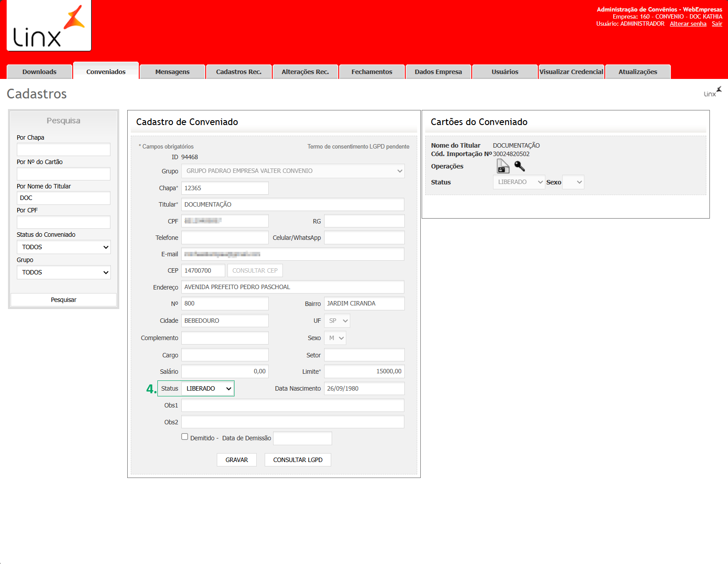
Task: Click the CONSULTAR LGPD button
Action: coord(298,460)
